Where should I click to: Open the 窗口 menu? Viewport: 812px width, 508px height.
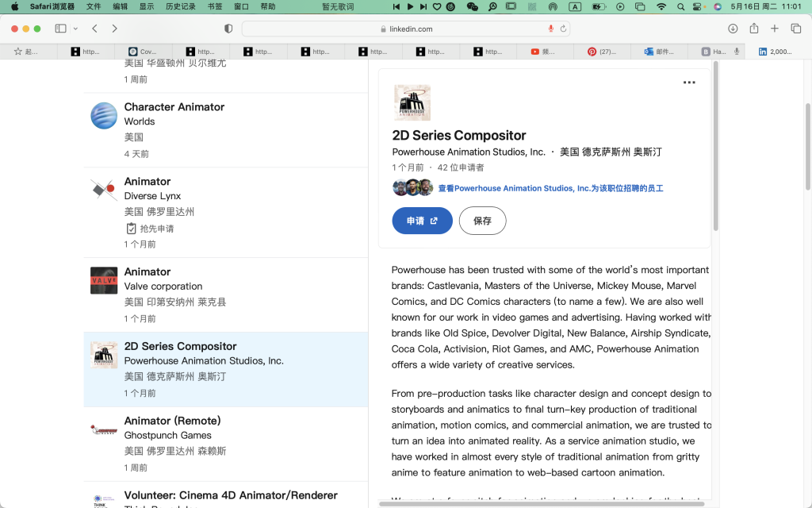point(241,6)
